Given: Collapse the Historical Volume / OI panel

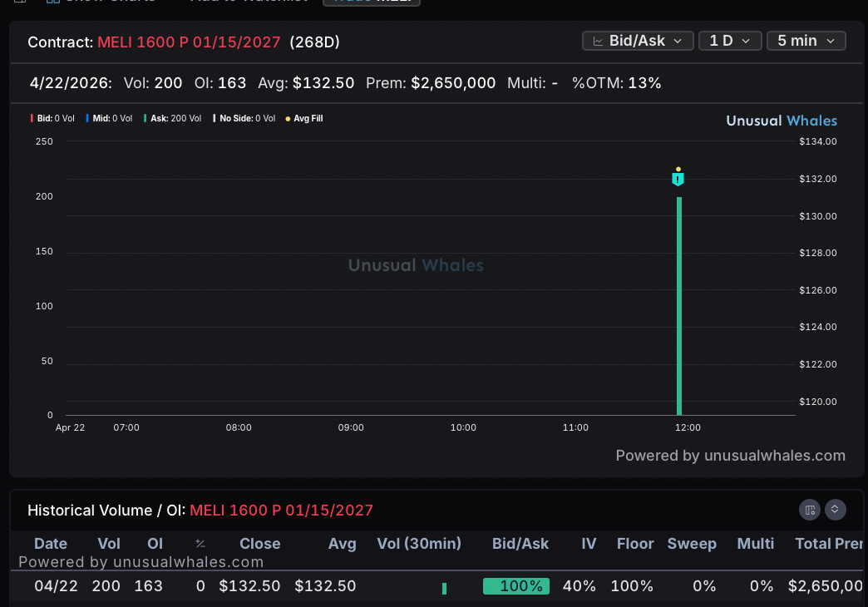Looking at the screenshot, I should (836, 510).
